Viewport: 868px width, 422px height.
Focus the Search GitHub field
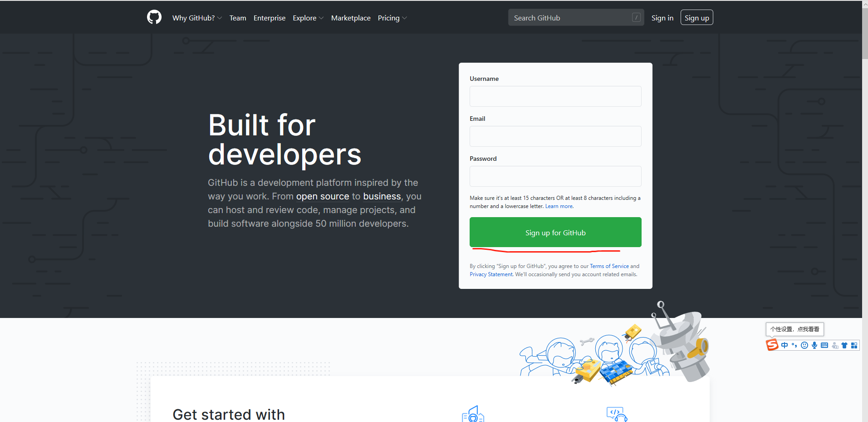point(576,17)
